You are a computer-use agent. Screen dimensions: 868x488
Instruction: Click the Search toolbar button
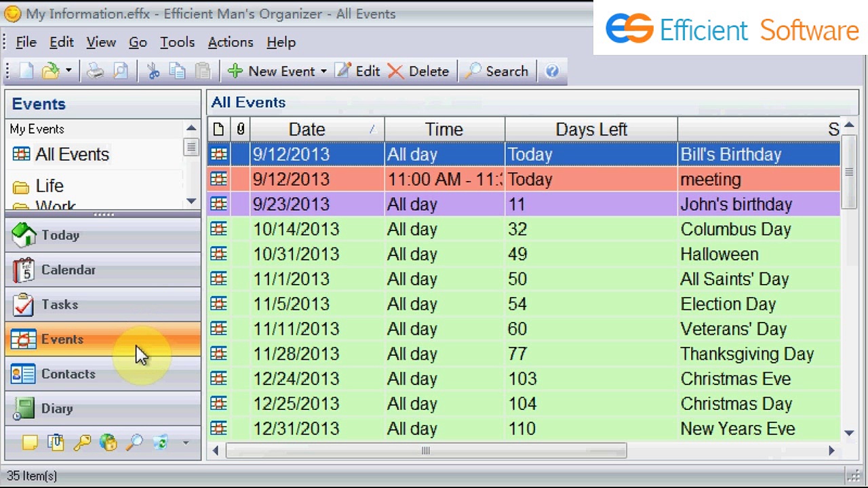(x=497, y=71)
